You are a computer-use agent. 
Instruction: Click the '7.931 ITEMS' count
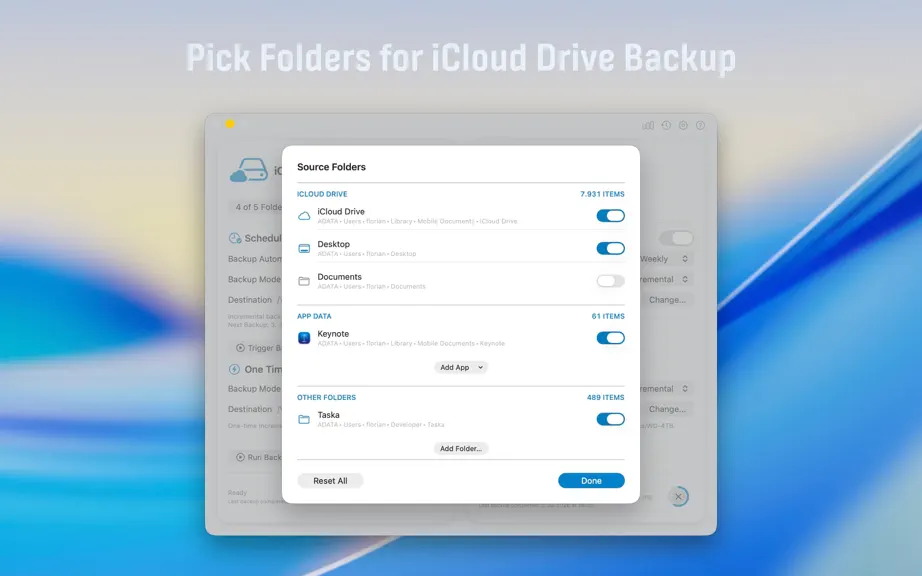click(602, 194)
